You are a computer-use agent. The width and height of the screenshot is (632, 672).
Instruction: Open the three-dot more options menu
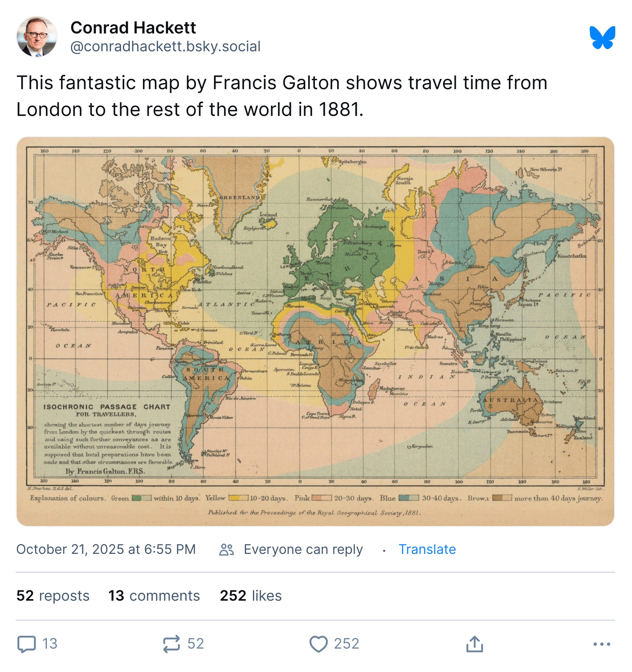(602, 644)
